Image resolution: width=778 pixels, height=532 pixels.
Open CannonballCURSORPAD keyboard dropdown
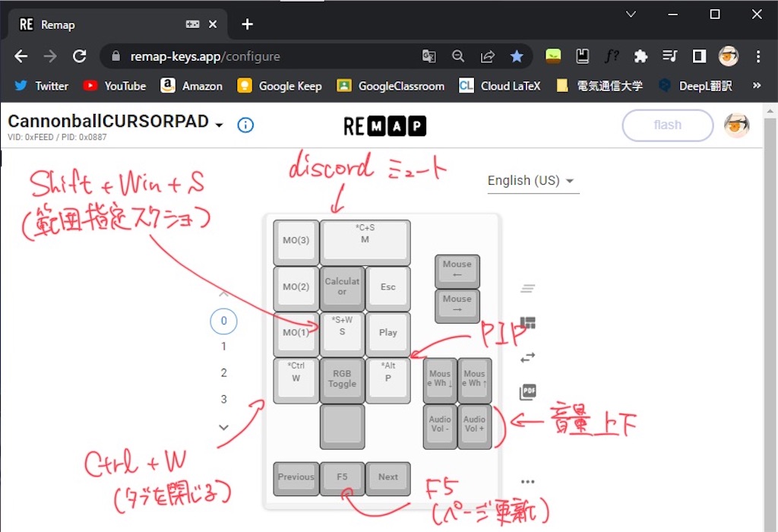(x=219, y=125)
